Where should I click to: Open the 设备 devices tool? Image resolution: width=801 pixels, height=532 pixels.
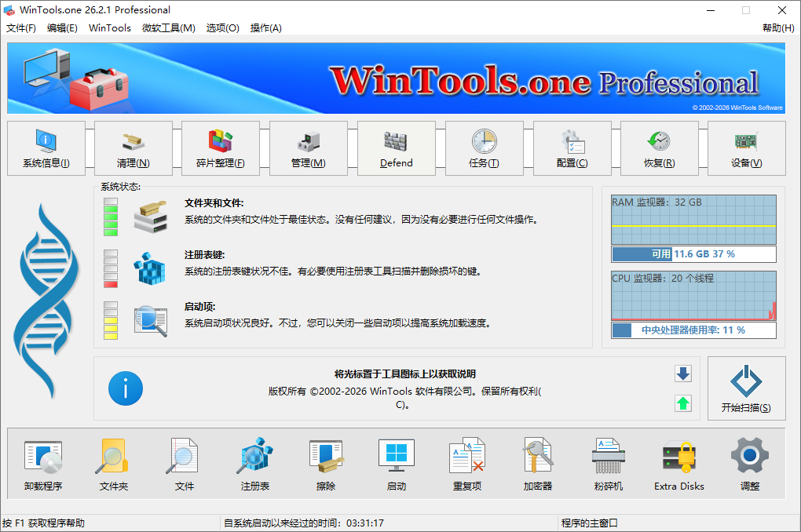tap(745, 148)
